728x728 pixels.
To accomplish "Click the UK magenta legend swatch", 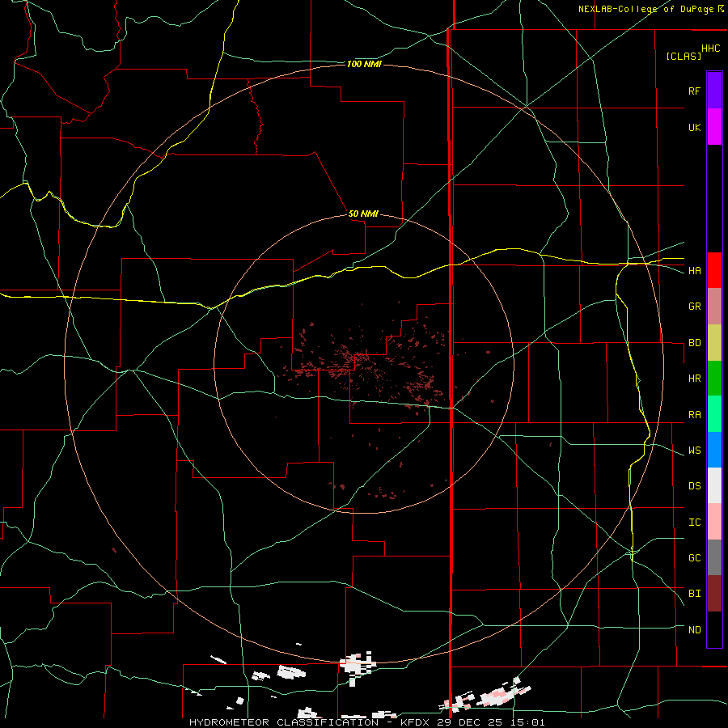I will 714,127.
